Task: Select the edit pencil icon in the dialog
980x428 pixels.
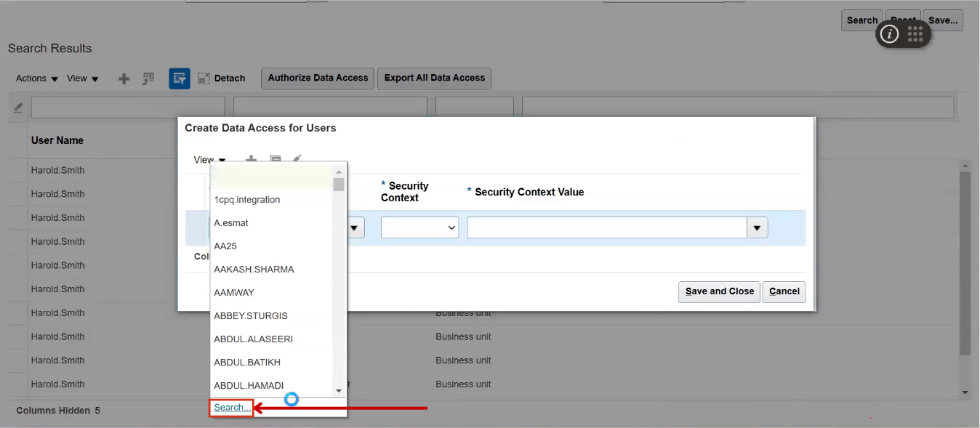Action: (x=297, y=158)
